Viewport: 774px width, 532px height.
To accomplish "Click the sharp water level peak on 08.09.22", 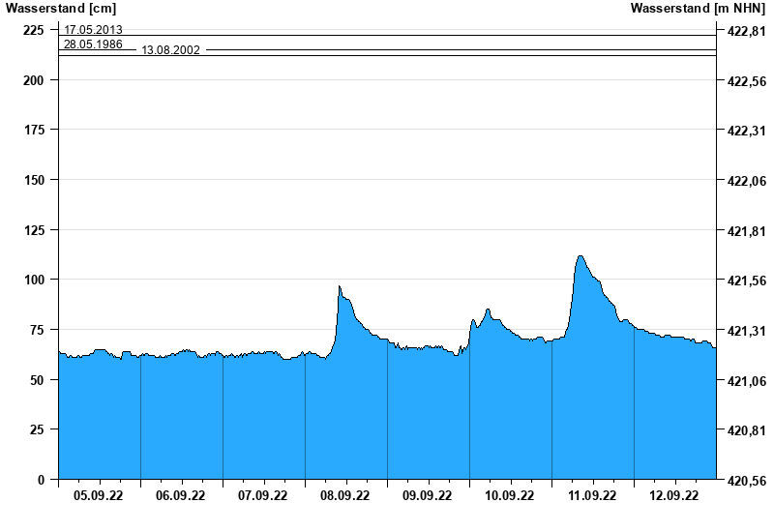I will (x=340, y=286).
